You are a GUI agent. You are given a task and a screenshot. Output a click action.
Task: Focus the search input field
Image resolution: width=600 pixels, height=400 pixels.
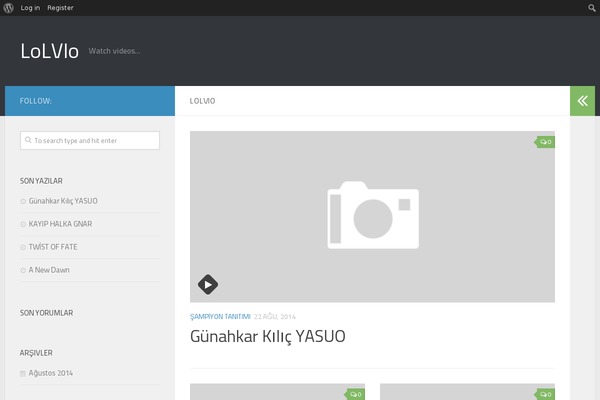tap(90, 140)
